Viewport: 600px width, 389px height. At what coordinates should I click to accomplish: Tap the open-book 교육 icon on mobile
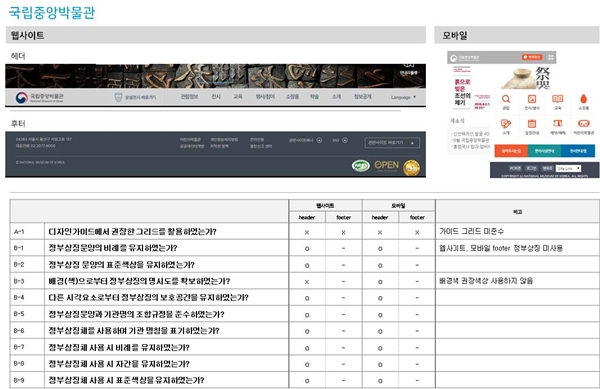point(558,99)
